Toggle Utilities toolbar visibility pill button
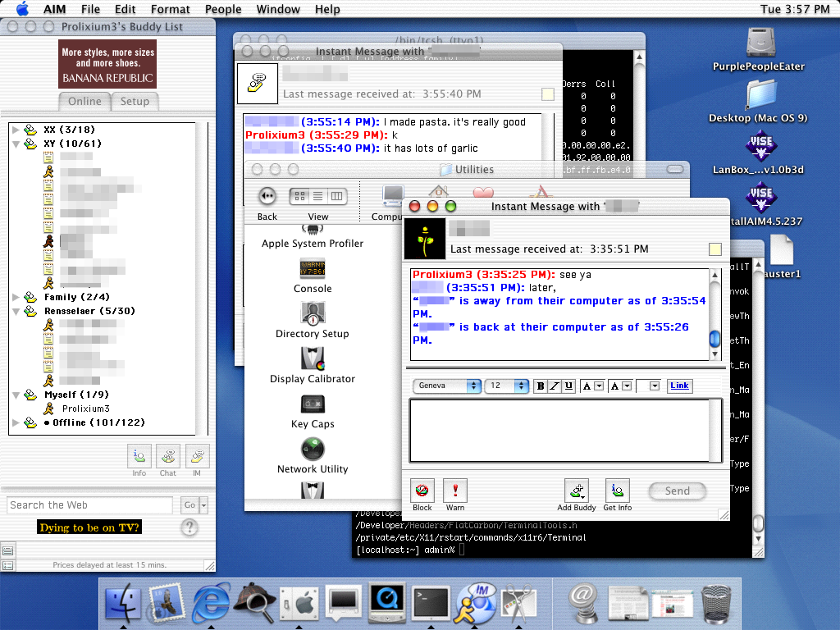This screenshot has width=840, height=630. point(675,169)
